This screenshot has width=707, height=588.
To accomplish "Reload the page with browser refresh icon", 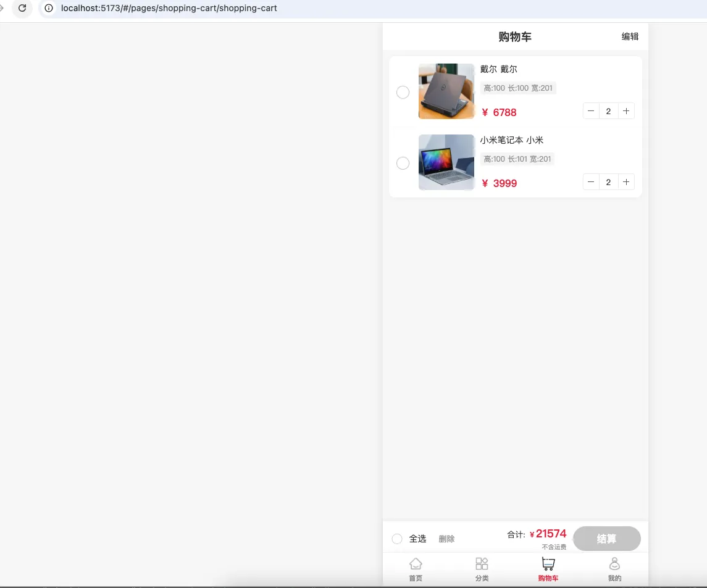I will click(x=22, y=9).
